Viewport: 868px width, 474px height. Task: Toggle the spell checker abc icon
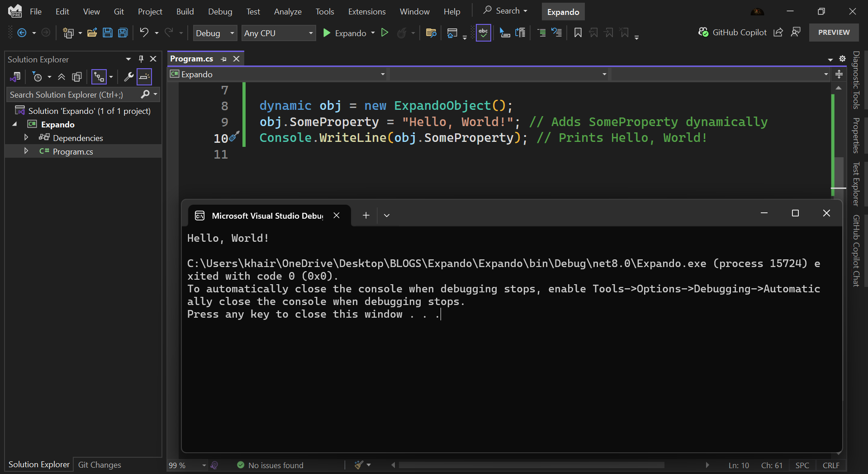(x=483, y=33)
